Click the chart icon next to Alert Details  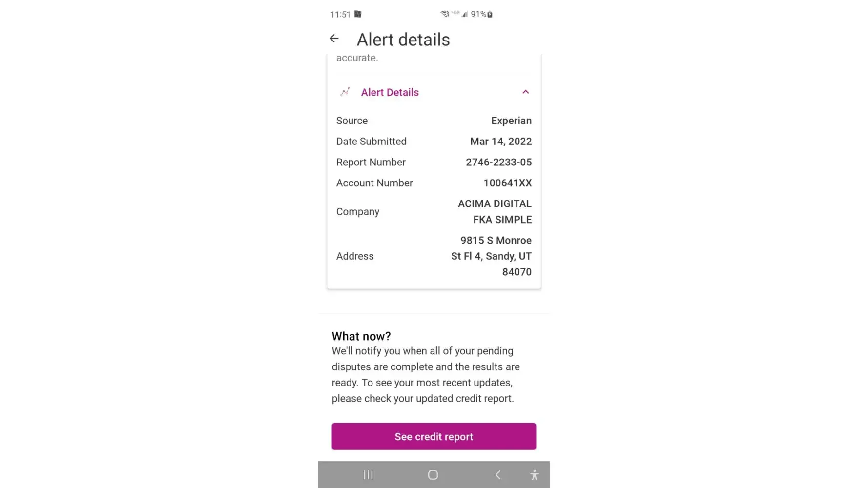click(x=345, y=92)
